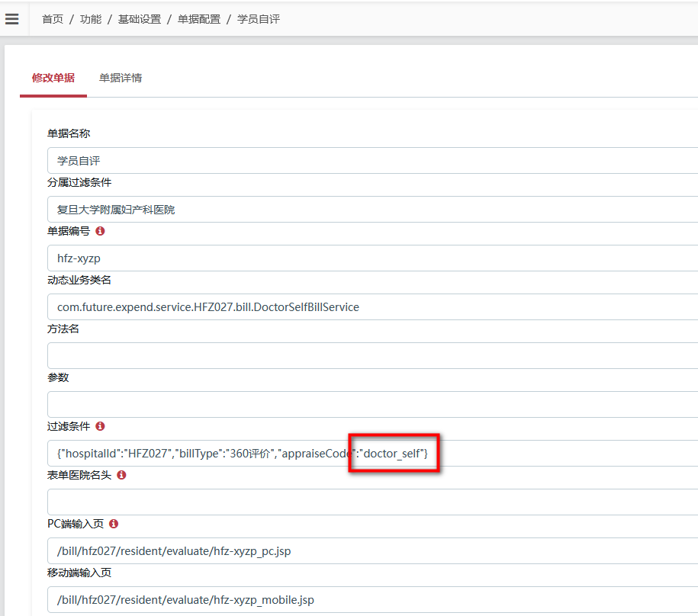698x616 pixels.
Task: Open 单据配置 breadcrumb link
Action: click(x=199, y=19)
